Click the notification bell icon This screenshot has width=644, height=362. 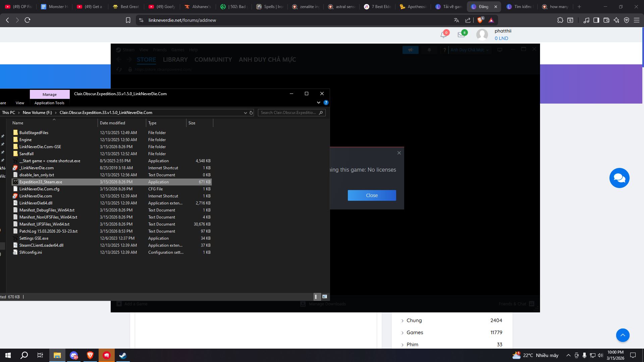coord(443,35)
